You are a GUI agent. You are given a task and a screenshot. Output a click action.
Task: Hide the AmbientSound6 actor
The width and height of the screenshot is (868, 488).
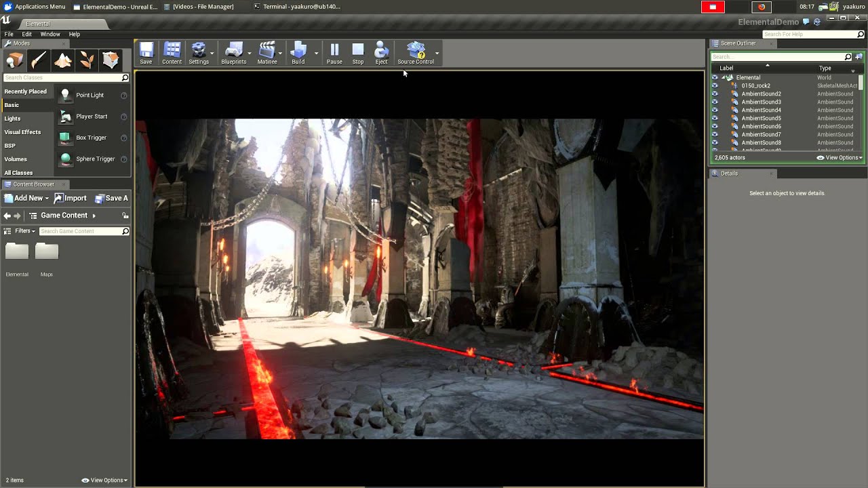click(x=714, y=126)
